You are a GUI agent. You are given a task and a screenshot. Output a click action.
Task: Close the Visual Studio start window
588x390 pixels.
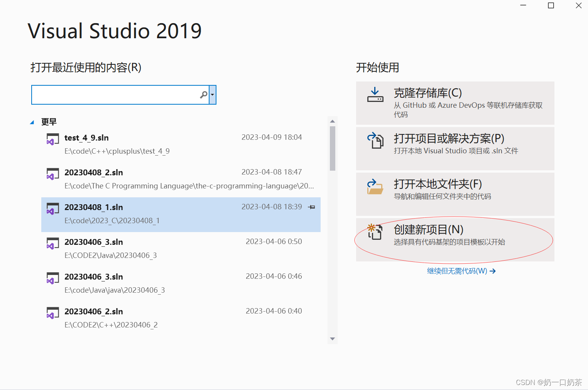(x=578, y=5)
